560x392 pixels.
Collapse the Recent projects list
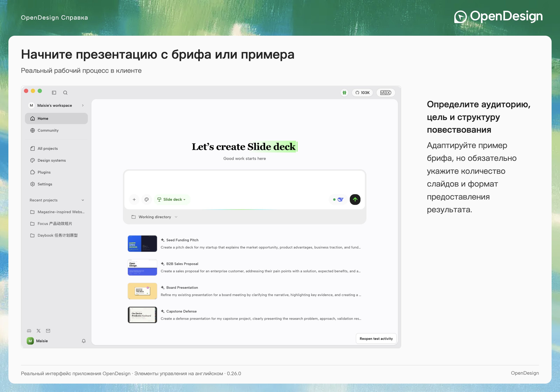click(83, 200)
